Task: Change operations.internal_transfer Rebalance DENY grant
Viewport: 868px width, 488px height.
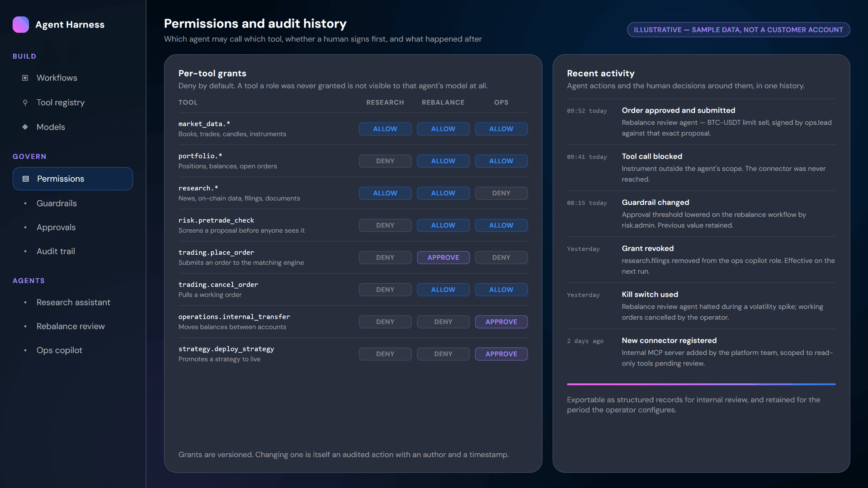Action: pos(443,322)
